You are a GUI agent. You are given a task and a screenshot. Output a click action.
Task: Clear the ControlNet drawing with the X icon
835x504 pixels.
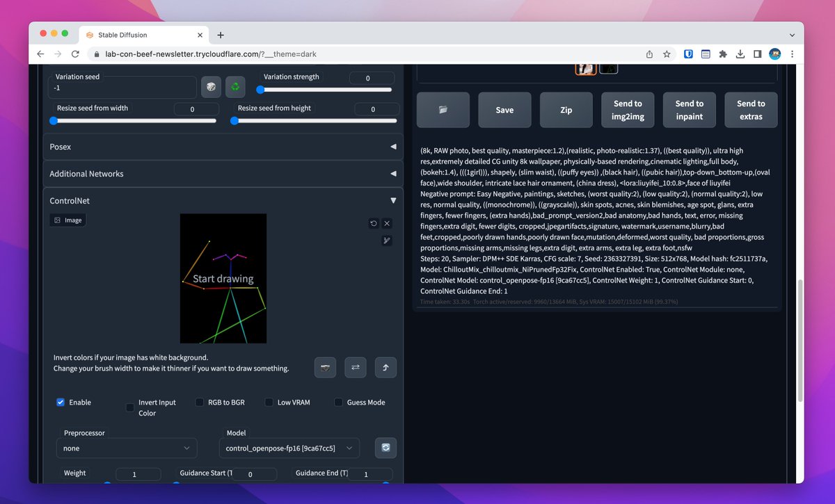click(x=386, y=223)
